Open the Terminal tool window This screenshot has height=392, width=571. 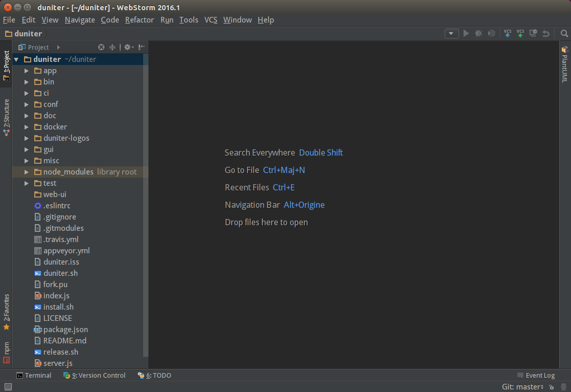pos(34,375)
